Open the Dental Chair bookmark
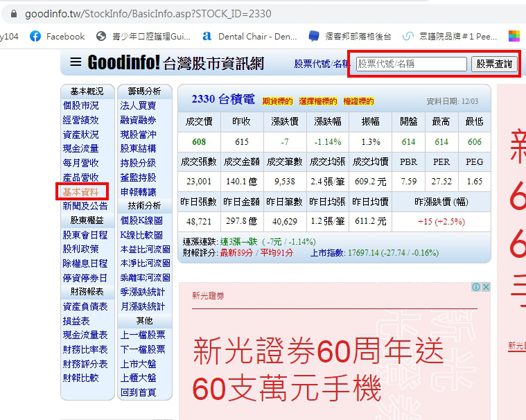 (249, 36)
